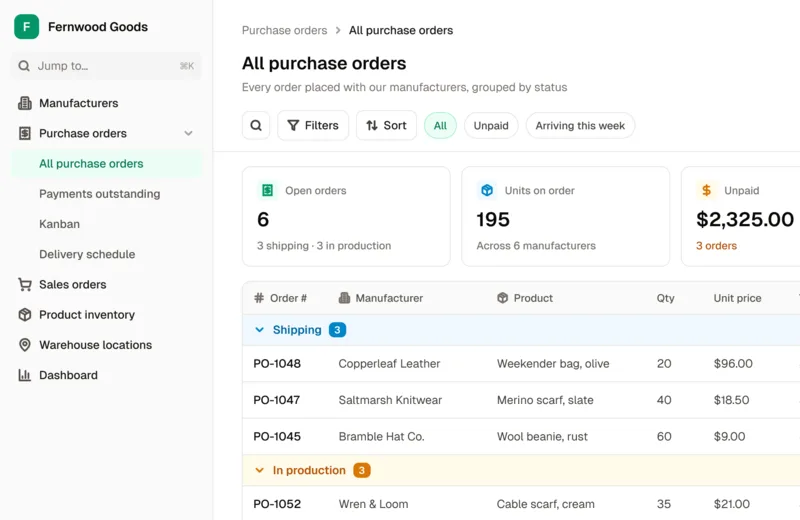
Task: Click Bramble Hat Co. manufacturer cell
Action: 382,436
